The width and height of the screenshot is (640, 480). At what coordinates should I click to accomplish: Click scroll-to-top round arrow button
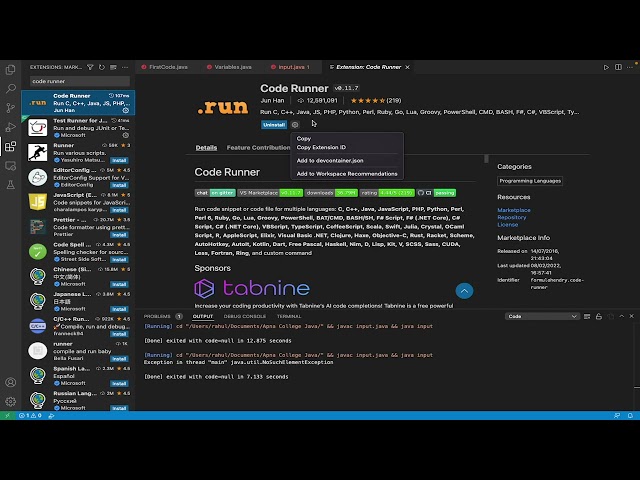(x=464, y=291)
